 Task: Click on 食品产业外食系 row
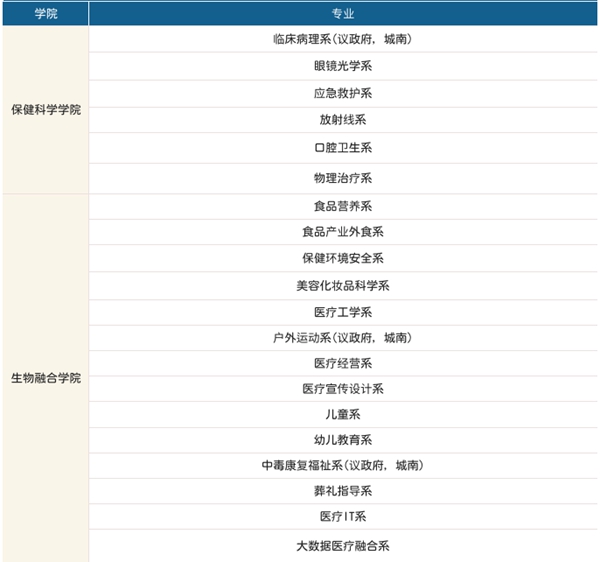pos(343,232)
